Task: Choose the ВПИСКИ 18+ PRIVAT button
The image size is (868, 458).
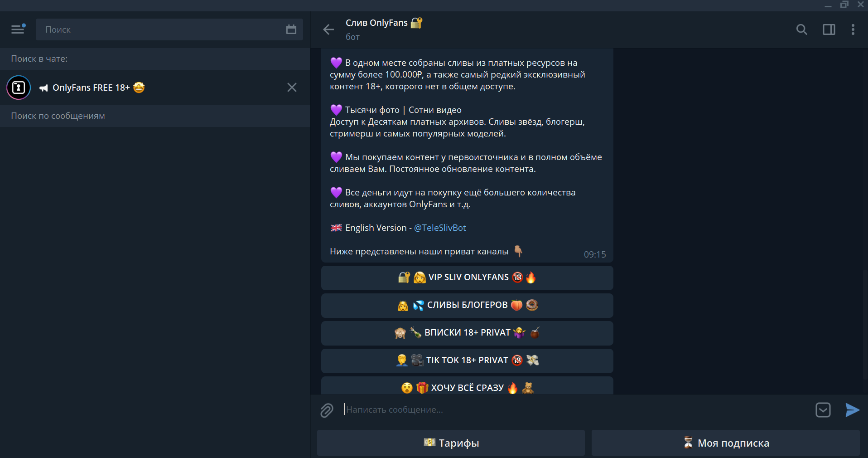Action: click(467, 333)
